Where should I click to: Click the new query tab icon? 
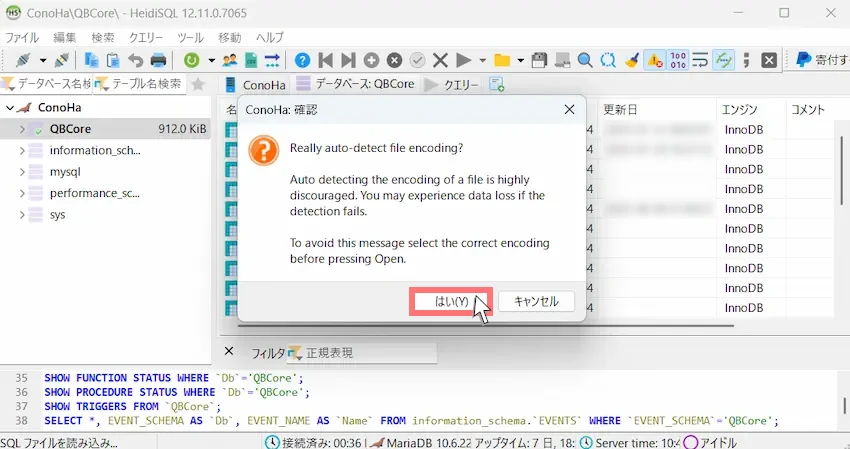point(496,84)
